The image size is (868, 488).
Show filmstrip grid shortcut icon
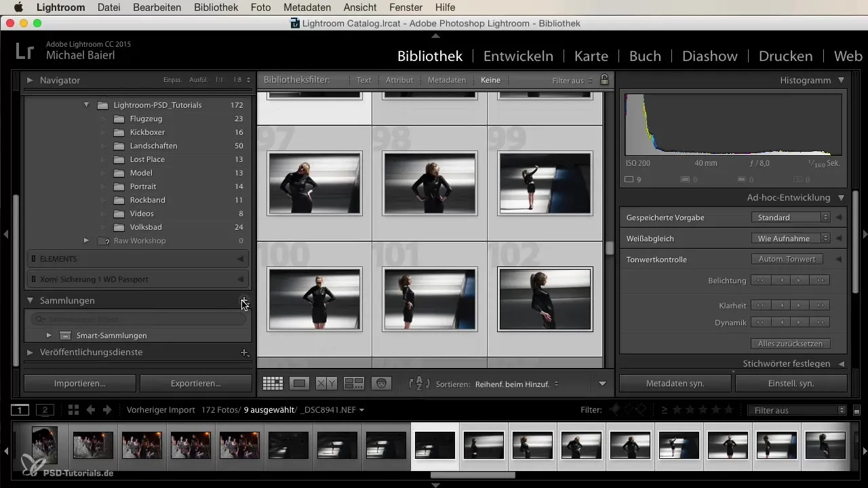pyautogui.click(x=73, y=410)
